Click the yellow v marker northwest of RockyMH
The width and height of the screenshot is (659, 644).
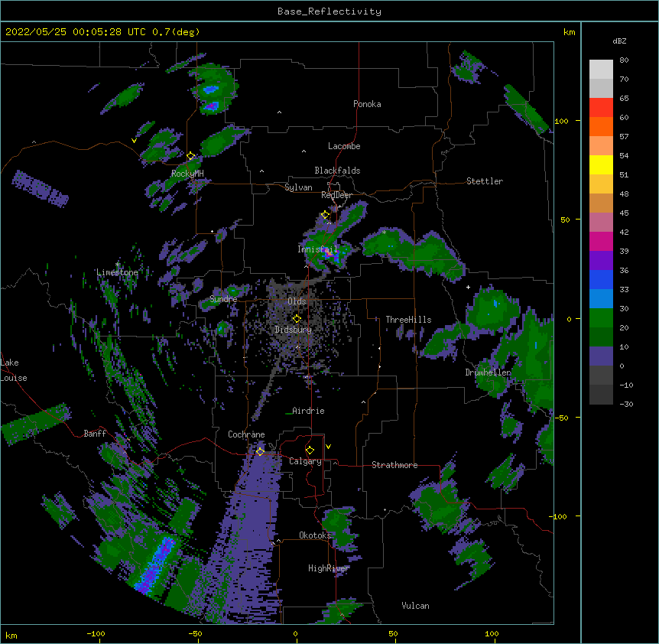click(x=134, y=141)
